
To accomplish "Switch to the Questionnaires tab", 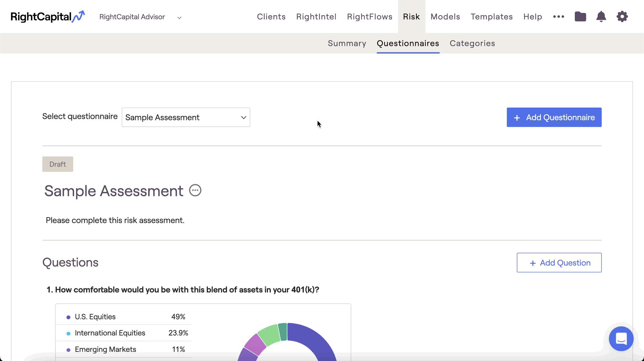I will click(x=408, y=43).
